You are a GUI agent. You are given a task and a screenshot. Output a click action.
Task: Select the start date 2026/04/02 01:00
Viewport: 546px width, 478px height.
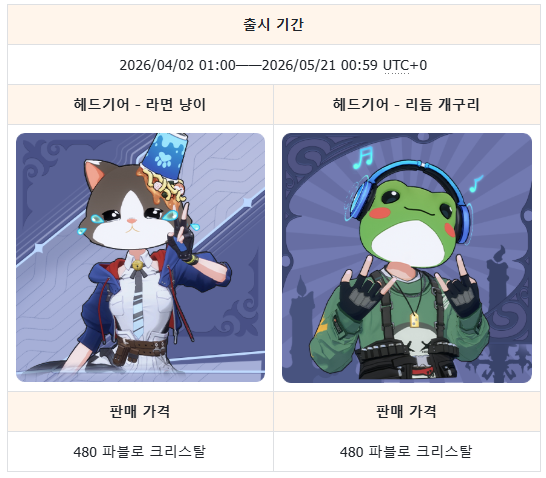point(177,65)
